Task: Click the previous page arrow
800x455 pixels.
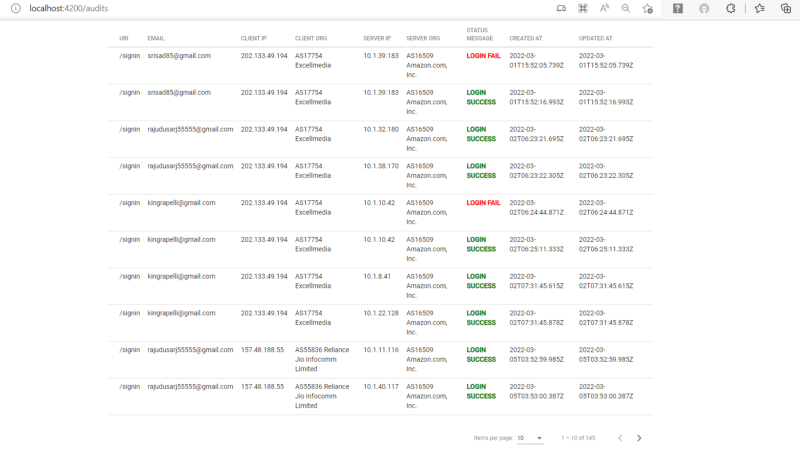Action: pyautogui.click(x=620, y=438)
